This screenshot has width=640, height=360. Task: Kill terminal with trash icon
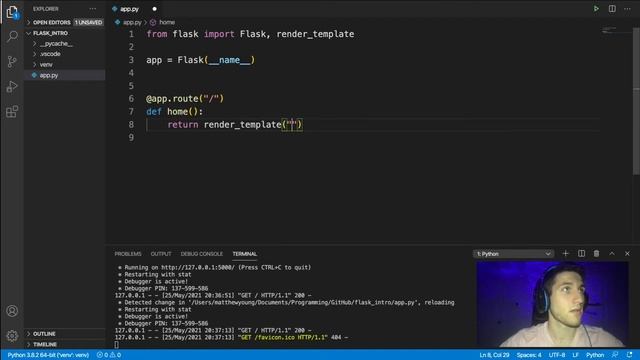(x=596, y=253)
